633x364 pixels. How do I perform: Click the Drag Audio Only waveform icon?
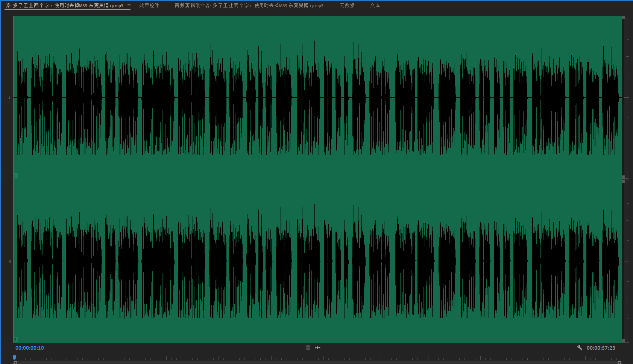318,347
